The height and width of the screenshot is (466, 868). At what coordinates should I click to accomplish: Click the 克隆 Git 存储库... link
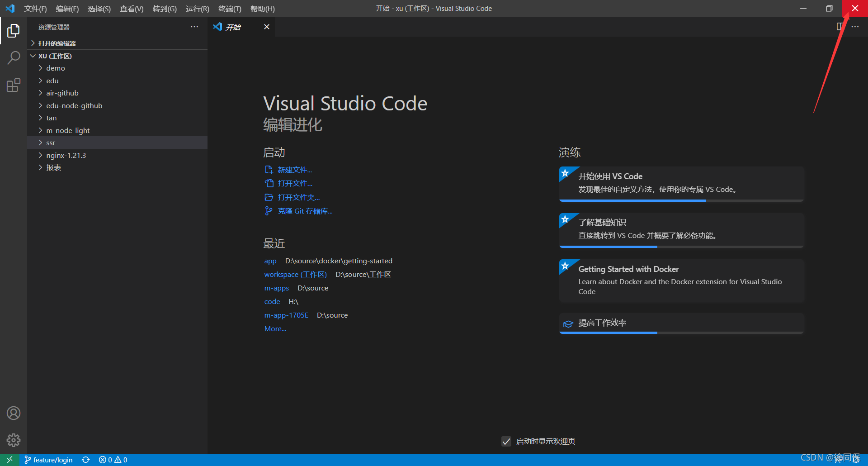305,211
